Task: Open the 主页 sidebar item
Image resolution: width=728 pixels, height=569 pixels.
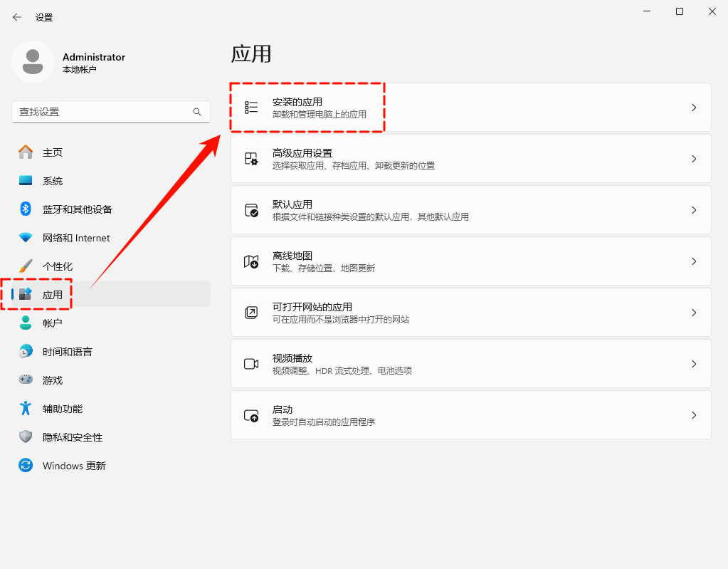Action: pyautogui.click(x=53, y=152)
